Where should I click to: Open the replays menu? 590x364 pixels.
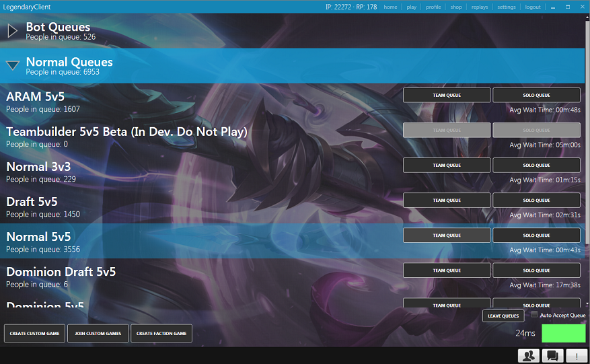point(480,7)
